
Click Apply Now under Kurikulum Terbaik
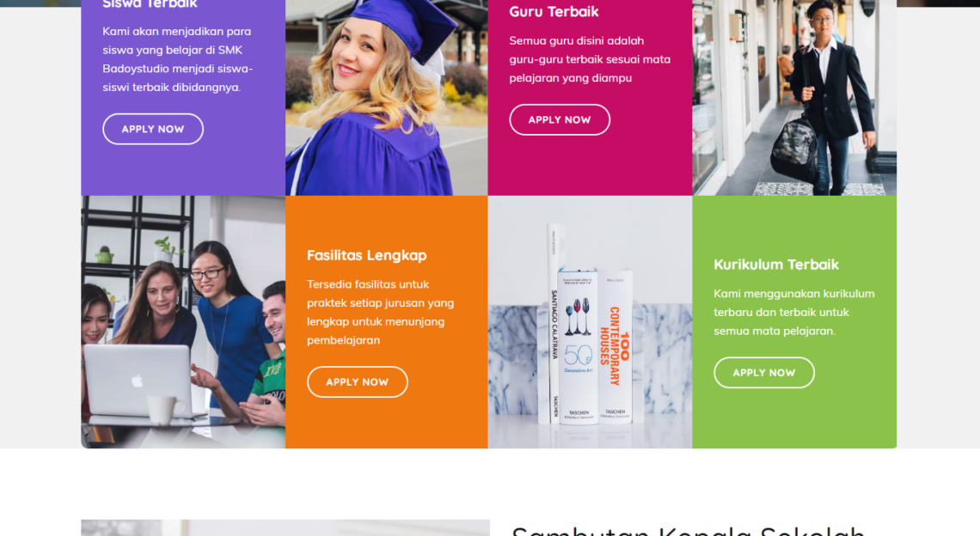[x=763, y=372]
